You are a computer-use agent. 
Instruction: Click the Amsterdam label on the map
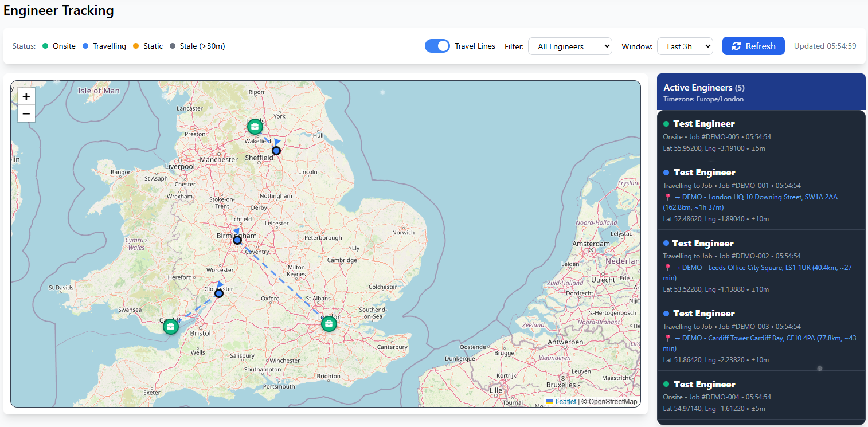(x=592, y=244)
